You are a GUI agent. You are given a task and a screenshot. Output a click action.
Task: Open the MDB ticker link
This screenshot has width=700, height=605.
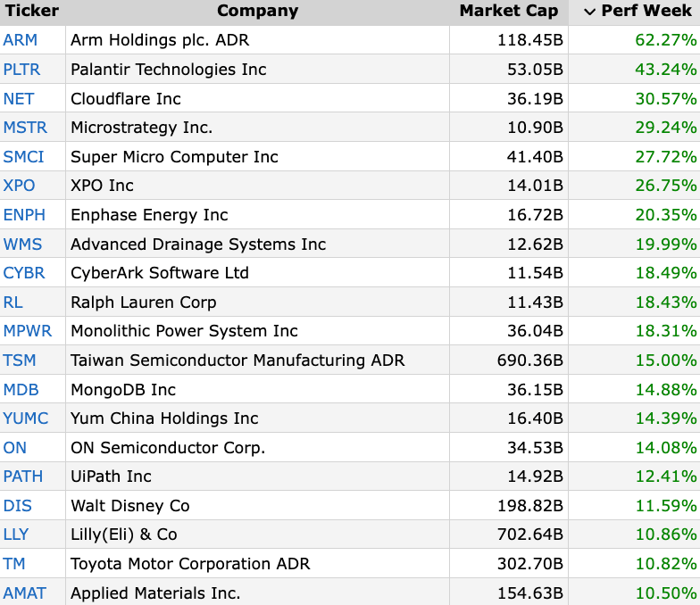21,390
